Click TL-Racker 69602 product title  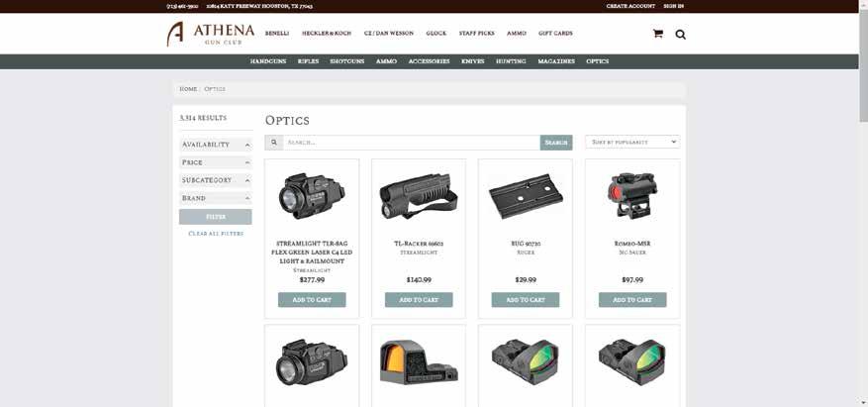419,244
